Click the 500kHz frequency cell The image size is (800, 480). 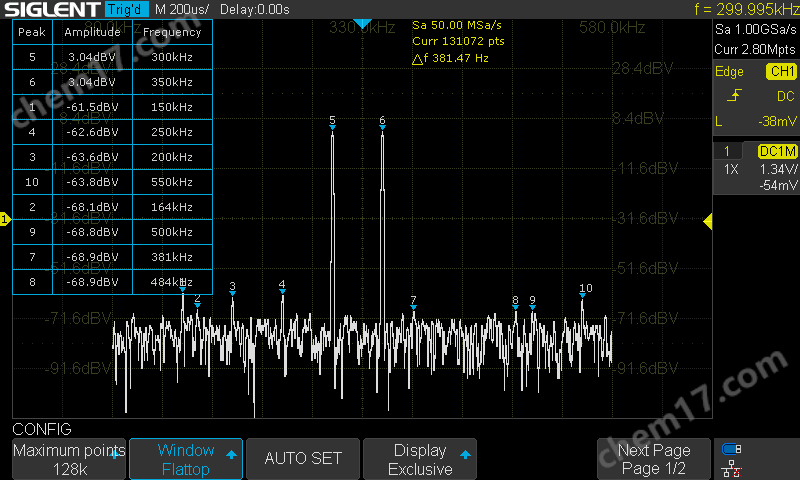tap(172, 232)
